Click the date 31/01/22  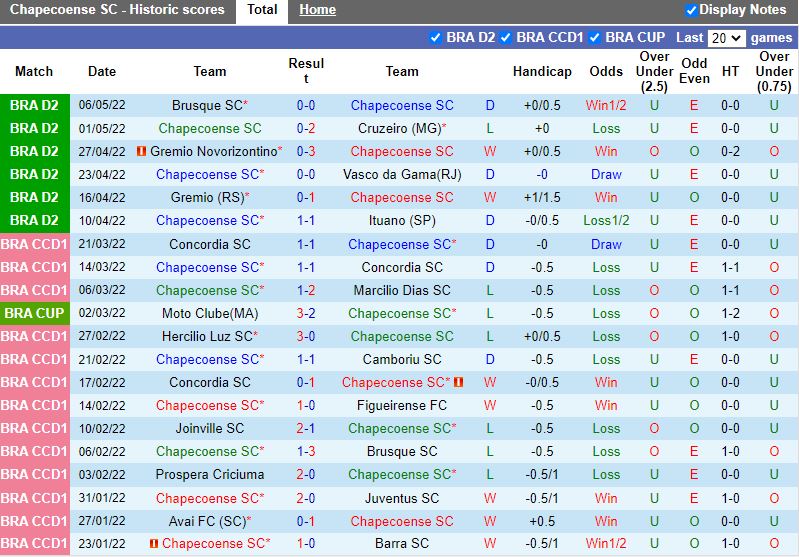102,498
